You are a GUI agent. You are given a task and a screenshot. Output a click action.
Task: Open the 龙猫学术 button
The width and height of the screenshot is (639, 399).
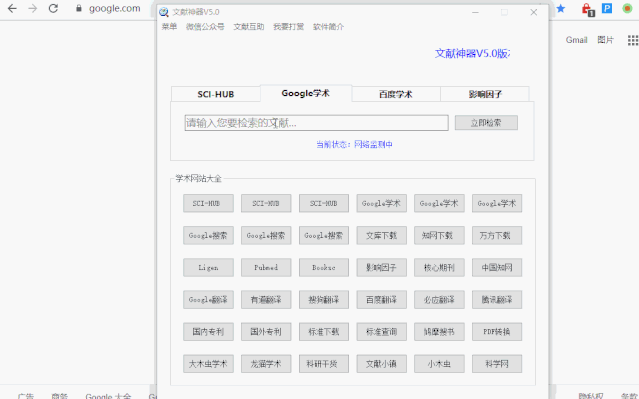click(x=266, y=364)
